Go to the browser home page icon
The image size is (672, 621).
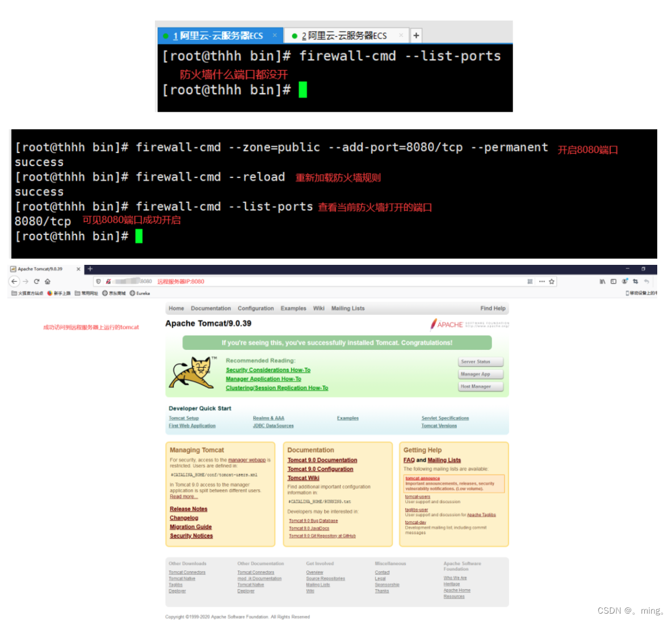[x=48, y=282]
